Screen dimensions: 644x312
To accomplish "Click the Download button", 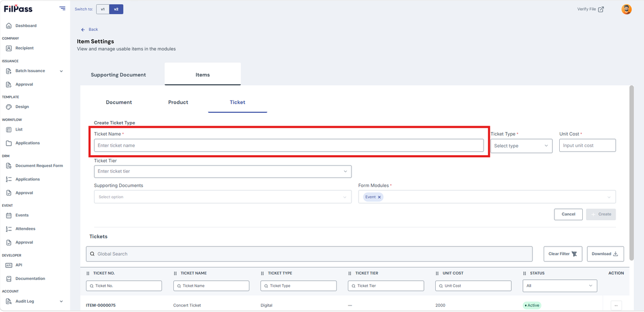I will [x=605, y=254].
